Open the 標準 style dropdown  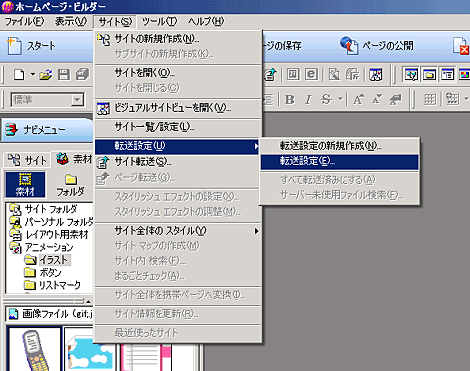[77, 99]
